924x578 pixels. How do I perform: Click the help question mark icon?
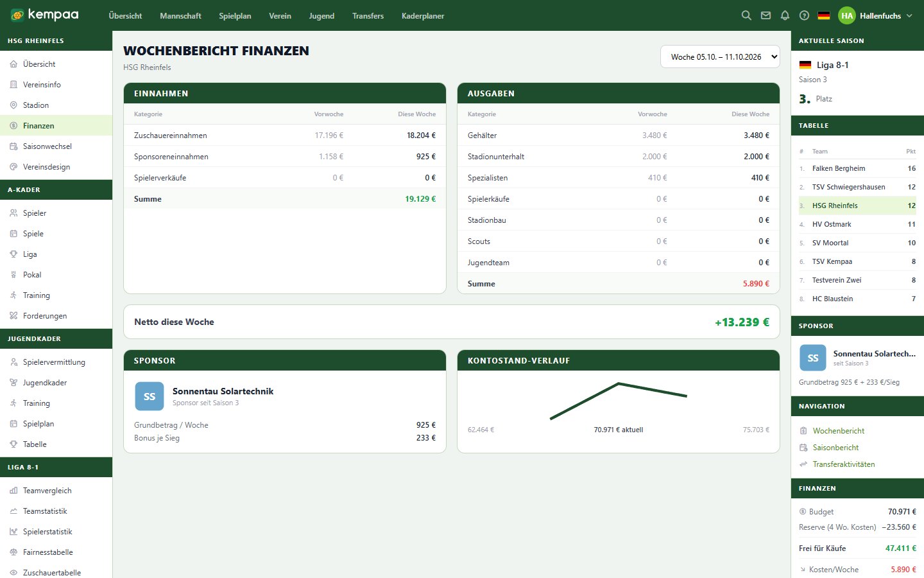click(x=804, y=15)
